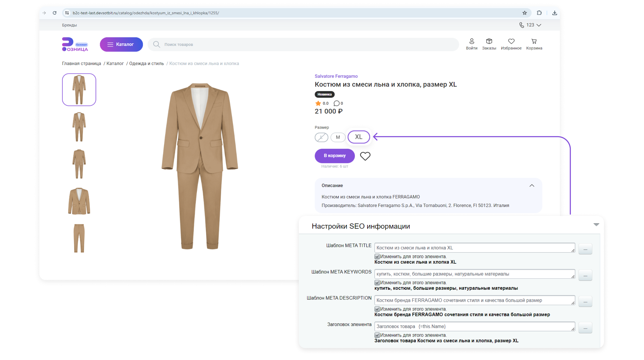Toggle the checkbox under the META KEYWORDS field
Image resolution: width=644 pixels, height=360 pixels.
coord(377,283)
